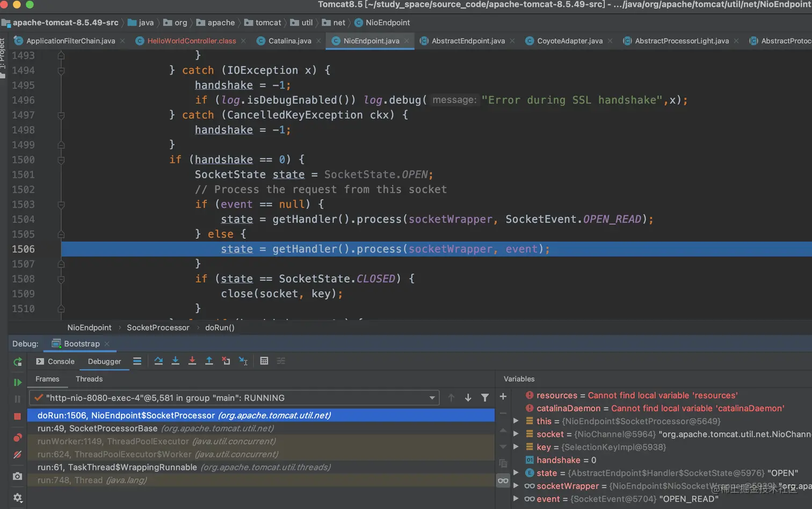812x509 pixels.
Task: Switch to the Console tab
Action: pos(55,361)
